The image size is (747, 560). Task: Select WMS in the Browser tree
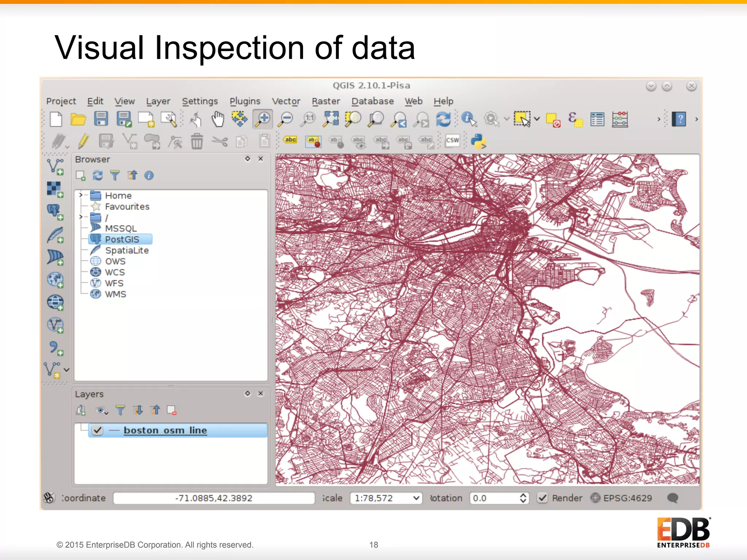coord(116,294)
